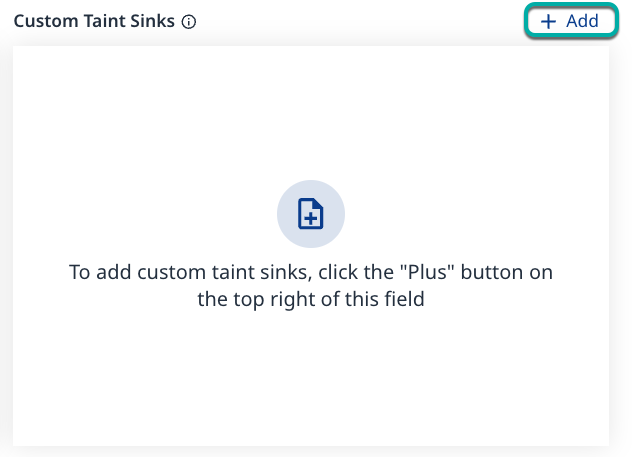Open help via the circled i icon
Image resolution: width=632 pixels, height=457 pixels.
coord(189,22)
